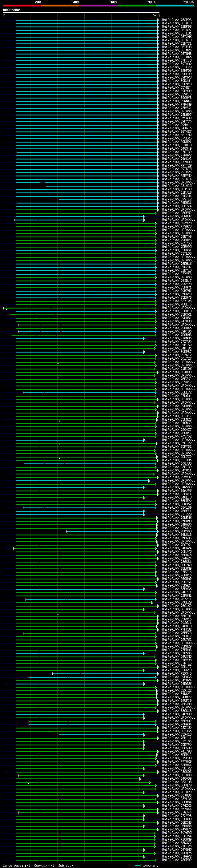Select label UniRef100_P51430

point(177,118)
